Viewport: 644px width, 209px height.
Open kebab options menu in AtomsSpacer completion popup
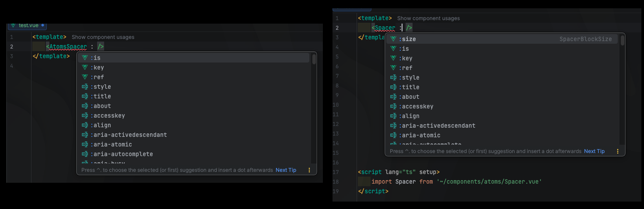(x=309, y=170)
